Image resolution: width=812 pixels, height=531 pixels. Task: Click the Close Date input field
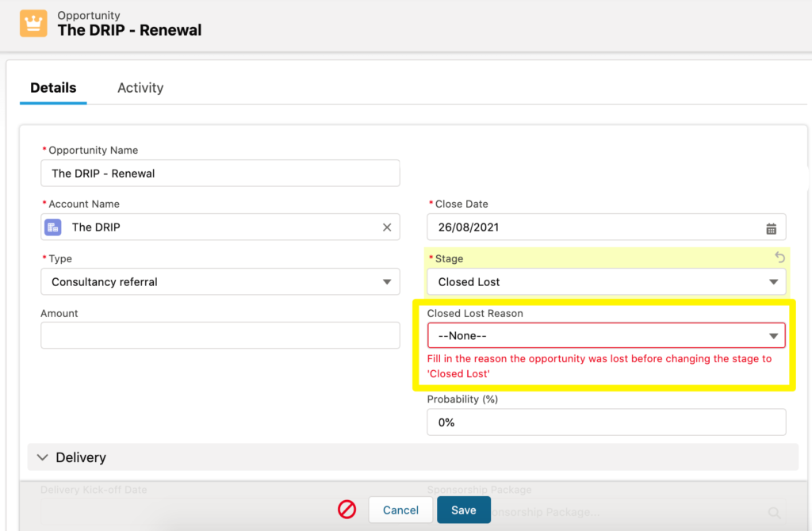point(607,227)
